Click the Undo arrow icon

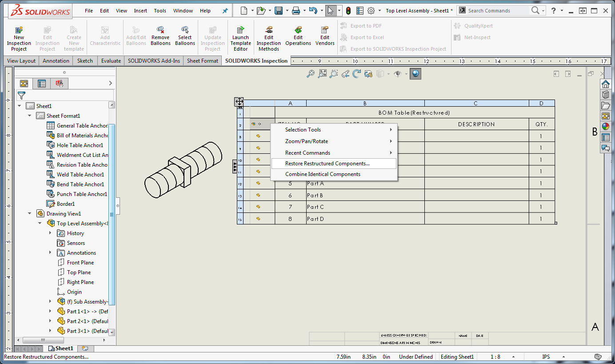313,10
